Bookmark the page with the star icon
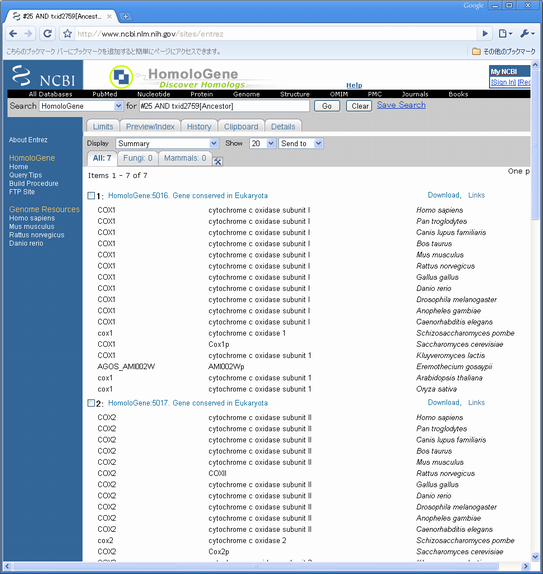The height and width of the screenshot is (574, 543). pos(67,34)
